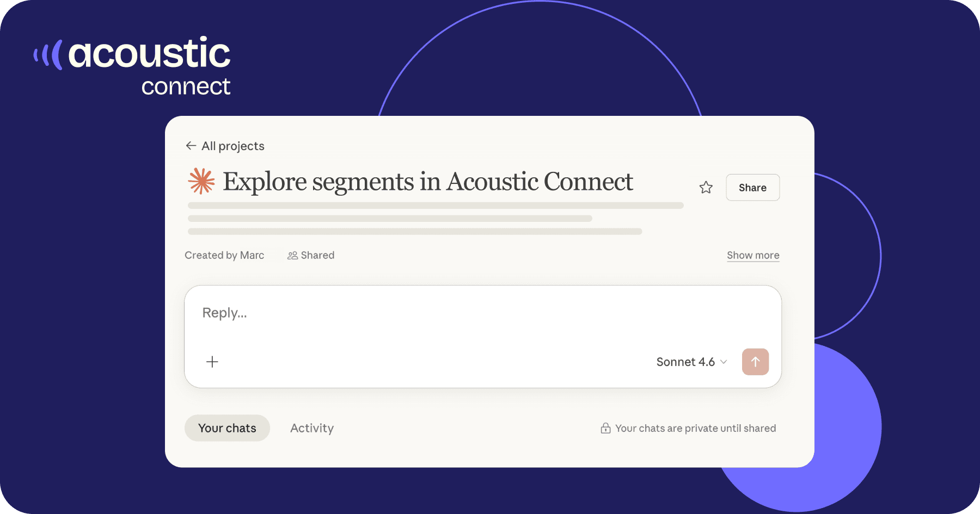Hit the send arrow button
The height and width of the screenshot is (514, 980).
[x=755, y=362]
